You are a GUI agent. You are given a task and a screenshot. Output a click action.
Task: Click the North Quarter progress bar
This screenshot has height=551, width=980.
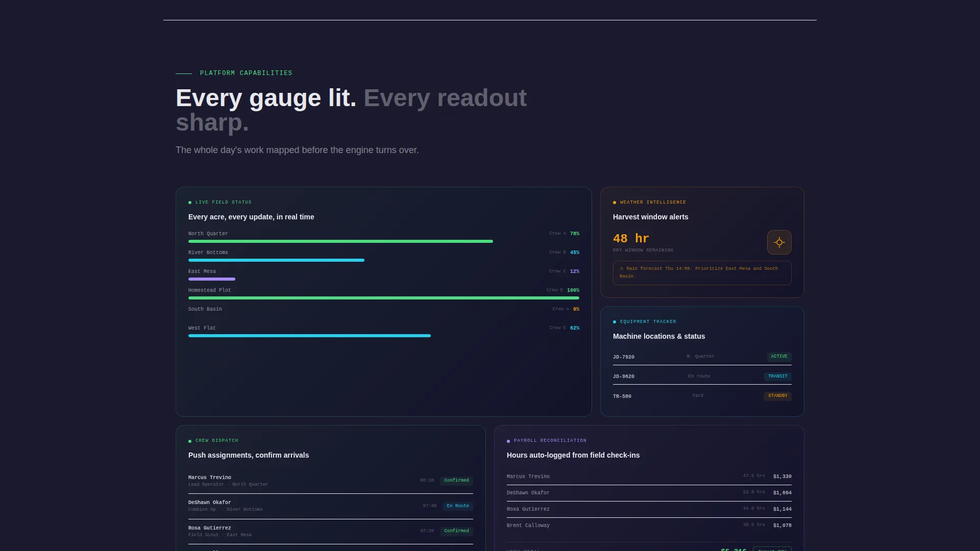click(x=384, y=241)
